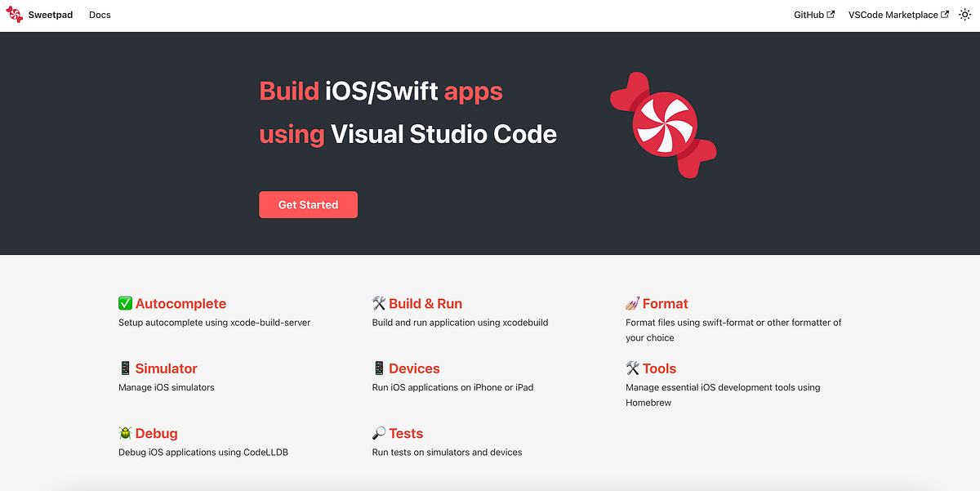Open the Autocomplete feature page
The width and height of the screenshot is (980, 491).
181,303
